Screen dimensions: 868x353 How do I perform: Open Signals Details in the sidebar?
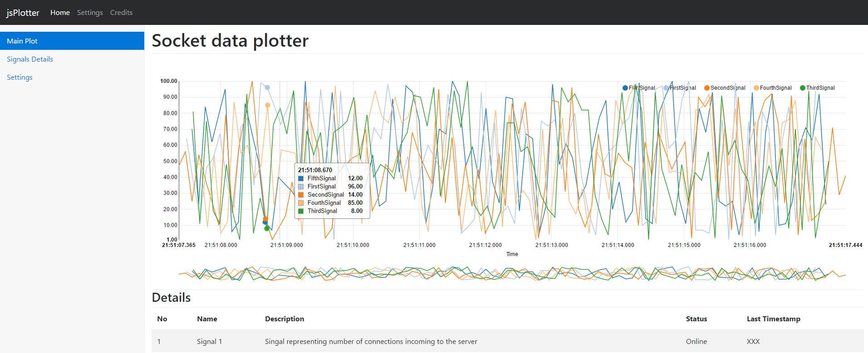(30, 59)
